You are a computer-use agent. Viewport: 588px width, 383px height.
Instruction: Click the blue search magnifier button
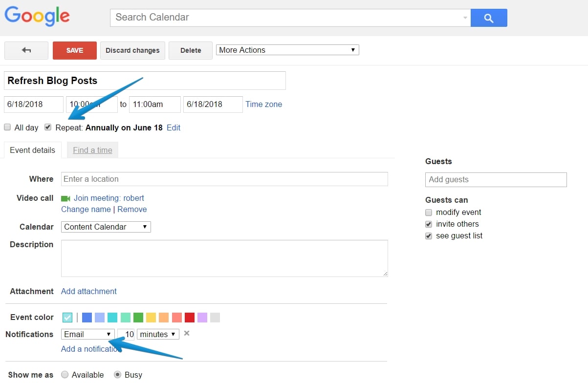(x=488, y=18)
